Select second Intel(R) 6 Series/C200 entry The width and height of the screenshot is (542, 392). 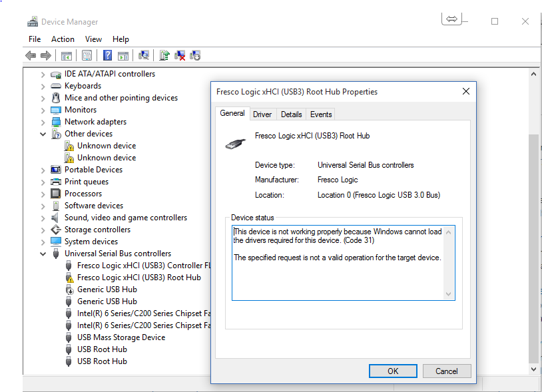click(x=143, y=325)
